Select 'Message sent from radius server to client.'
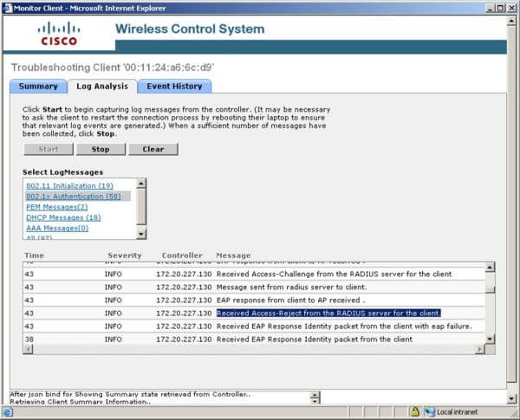Image resolution: width=520 pixels, height=420 pixels. pyautogui.click(x=291, y=287)
